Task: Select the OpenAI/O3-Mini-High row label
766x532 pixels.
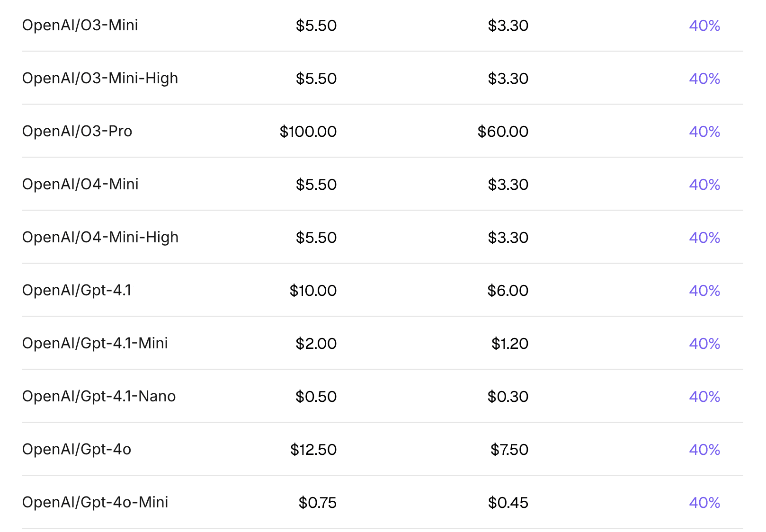Action: click(100, 78)
